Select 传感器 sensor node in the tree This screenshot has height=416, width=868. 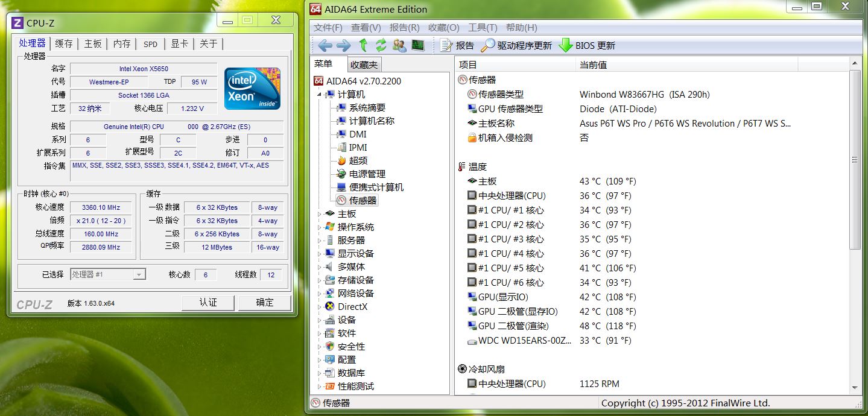pos(356,200)
